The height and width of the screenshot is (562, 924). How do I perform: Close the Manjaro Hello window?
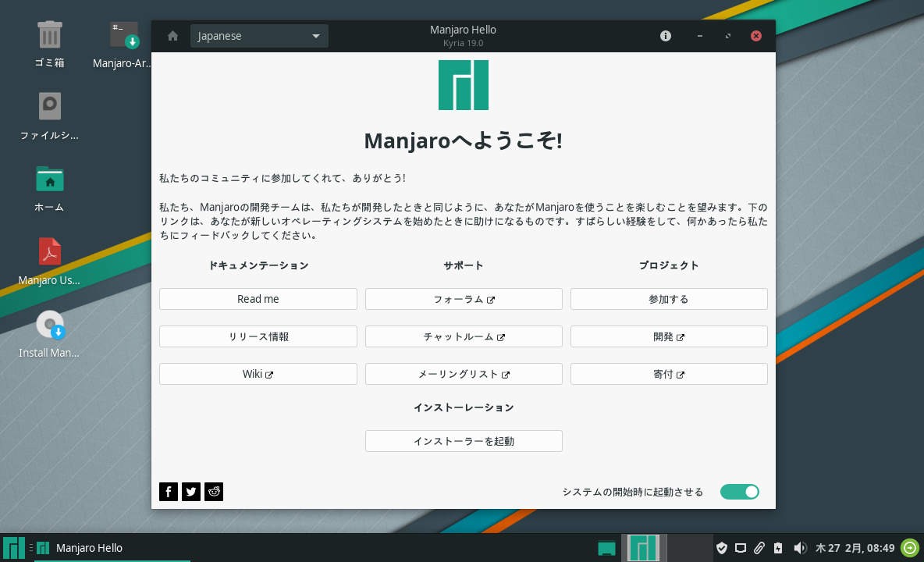[756, 36]
